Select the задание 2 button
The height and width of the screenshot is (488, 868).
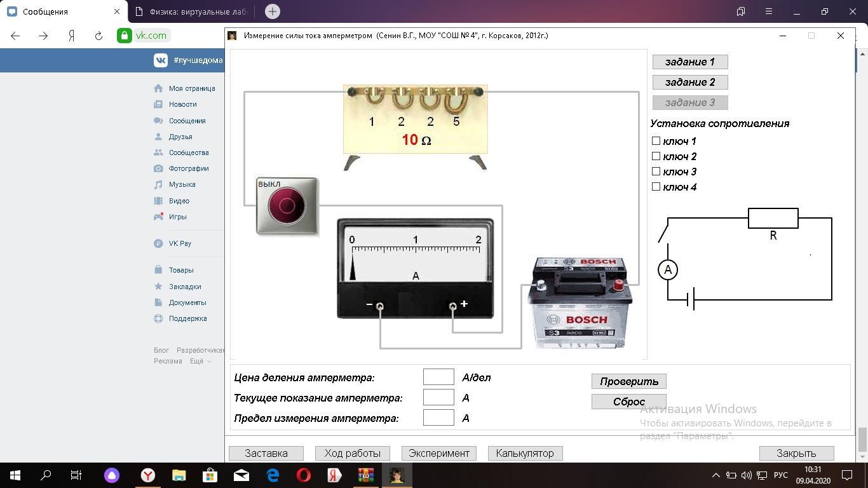[x=689, y=82]
